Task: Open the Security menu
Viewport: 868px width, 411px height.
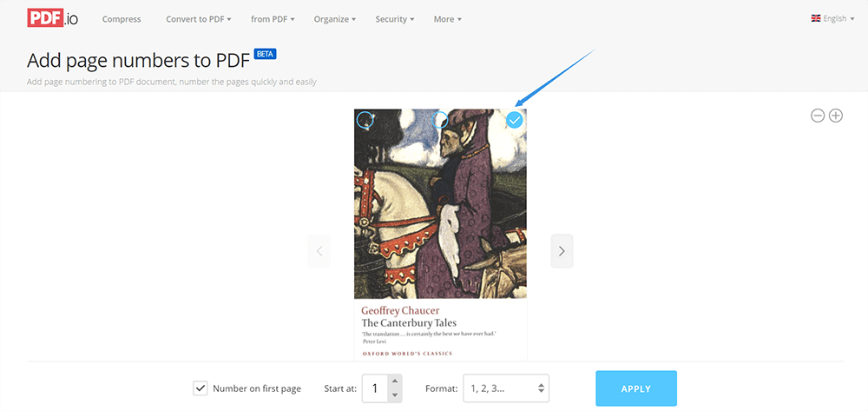Action: click(394, 19)
